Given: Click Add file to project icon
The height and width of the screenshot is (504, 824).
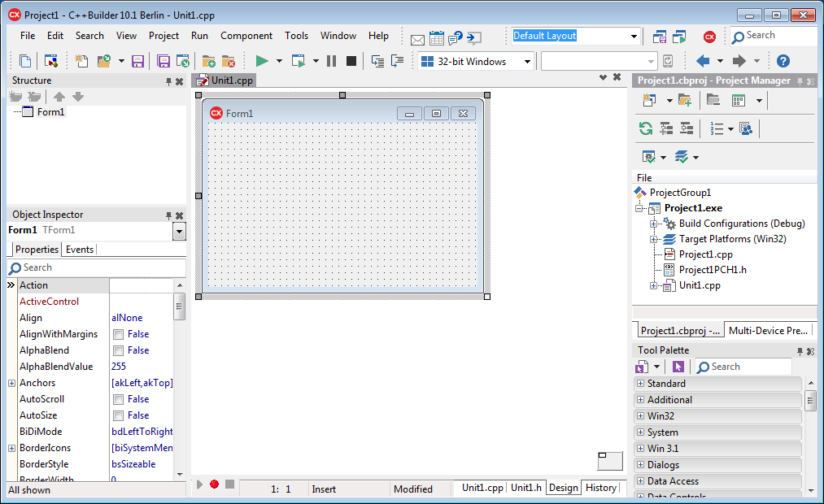Looking at the screenshot, I should click(x=208, y=61).
